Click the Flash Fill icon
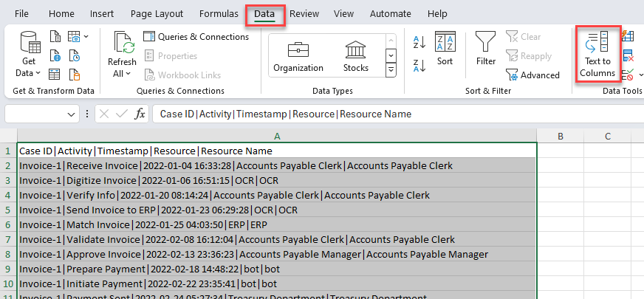This screenshot has height=299, width=644. (x=628, y=36)
